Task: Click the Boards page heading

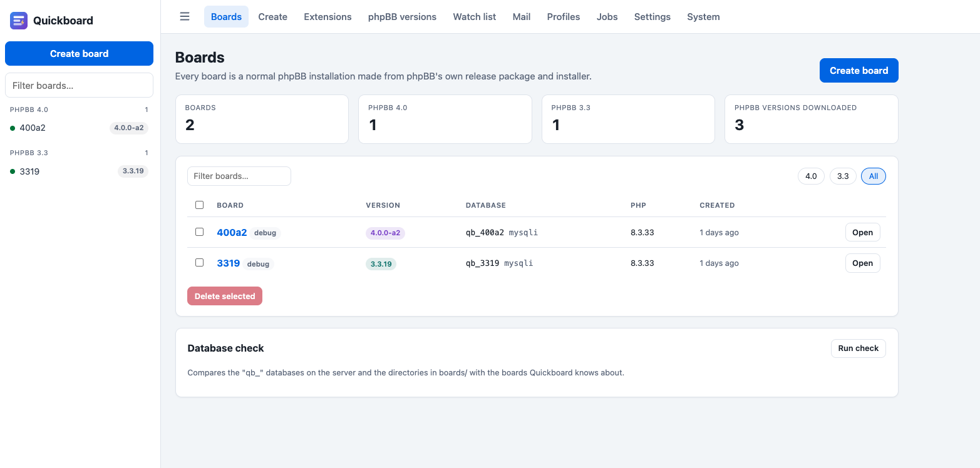Action: [x=200, y=58]
